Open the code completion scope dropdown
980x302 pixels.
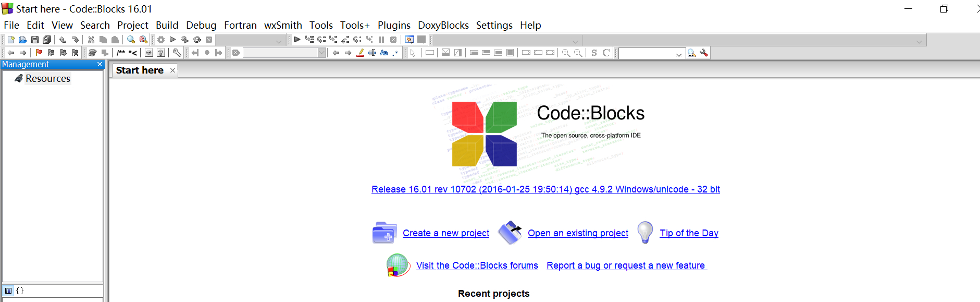point(507,40)
